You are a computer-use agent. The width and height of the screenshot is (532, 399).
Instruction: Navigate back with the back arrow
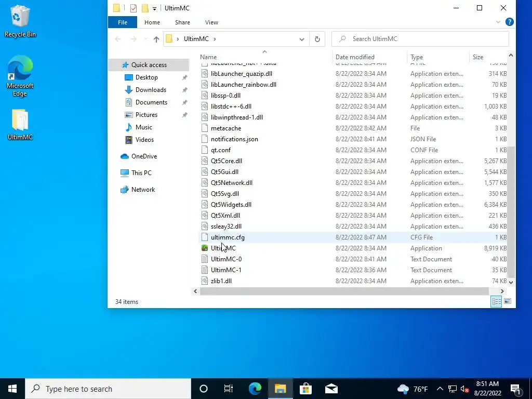118,39
